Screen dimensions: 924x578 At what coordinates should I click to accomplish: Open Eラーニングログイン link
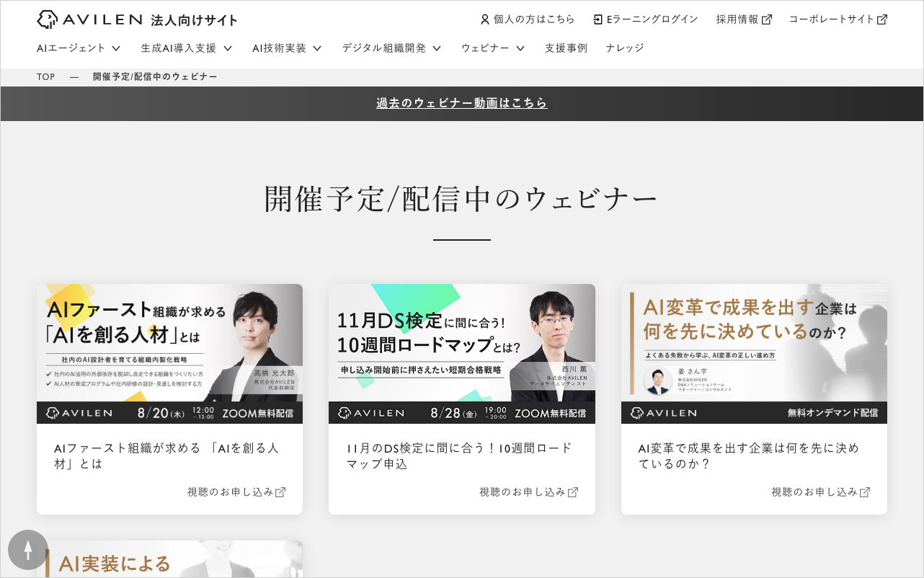point(652,19)
